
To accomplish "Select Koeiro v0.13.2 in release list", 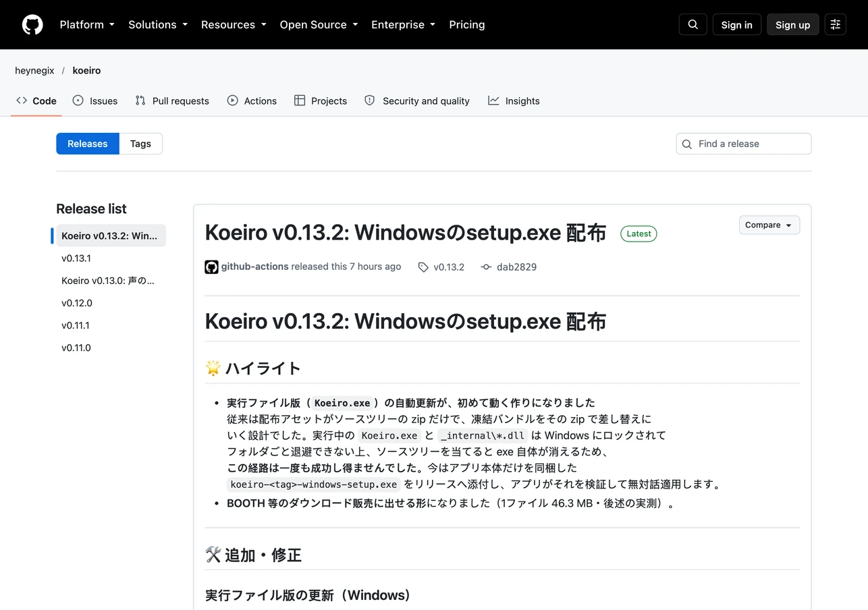I will [111, 235].
